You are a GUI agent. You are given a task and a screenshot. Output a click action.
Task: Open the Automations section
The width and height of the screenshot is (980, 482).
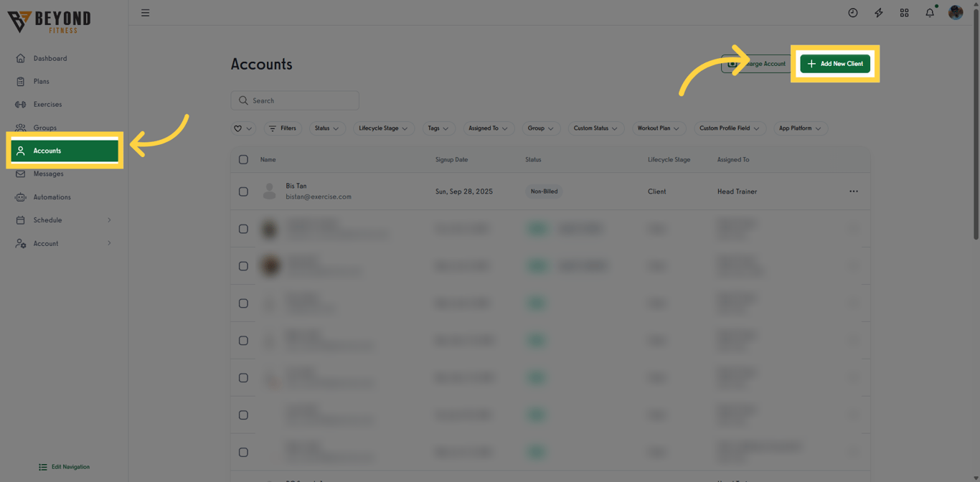[53, 197]
